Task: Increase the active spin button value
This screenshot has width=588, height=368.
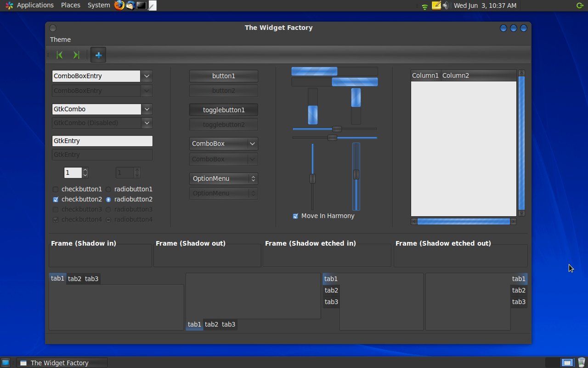Action: pyautogui.click(x=85, y=170)
